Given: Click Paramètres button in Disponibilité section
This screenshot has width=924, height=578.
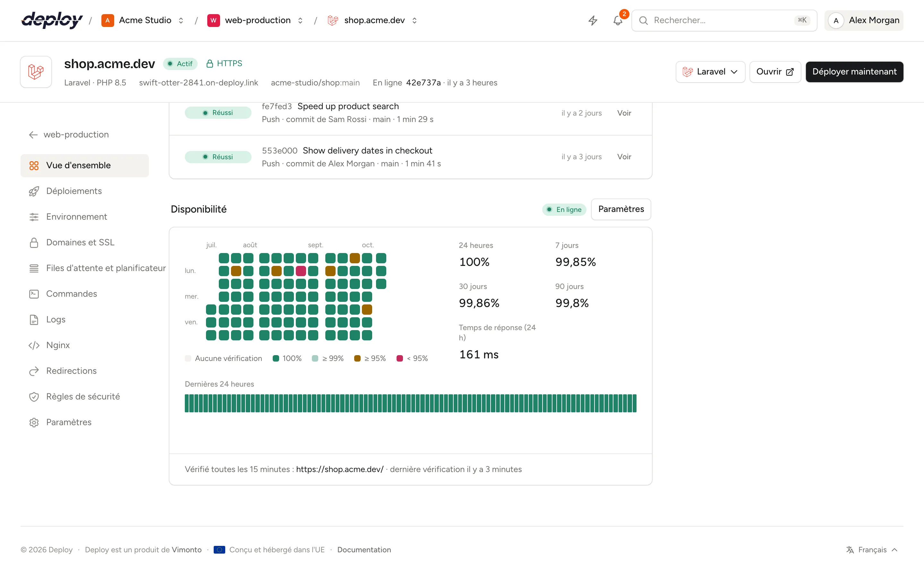Looking at the screenshot, I should (x=621, y=209).
